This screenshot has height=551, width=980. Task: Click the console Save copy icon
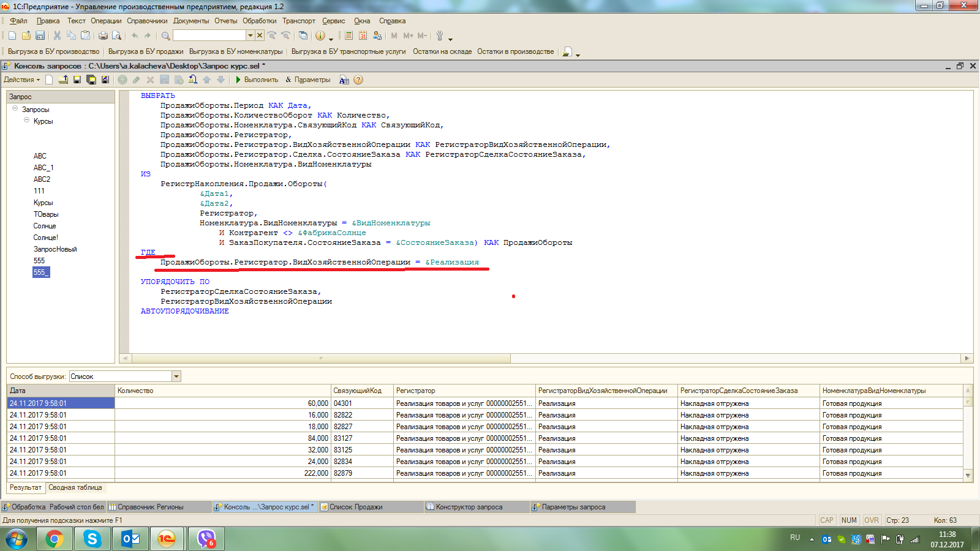[x=91, y=80]
